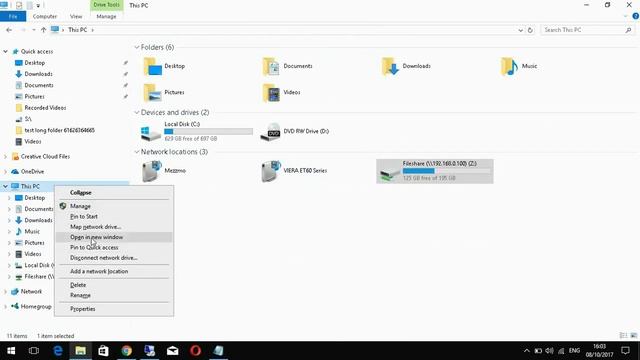Choose Pin to Quick access
This screenshot has height=360, width=640.
click(114, 248)
